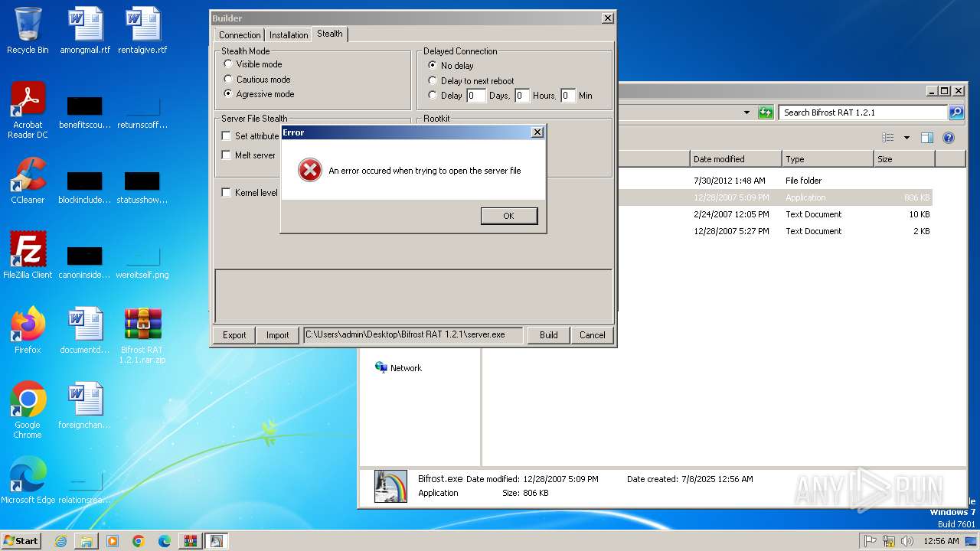Open Bifrost RAT 1.2.1.rar.zip archive
This screenshot has width=980, height=551.
coord(142,335)
